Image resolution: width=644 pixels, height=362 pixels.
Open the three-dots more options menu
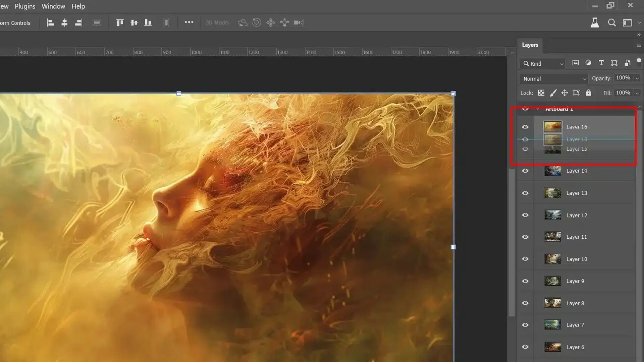coord(189,22)
